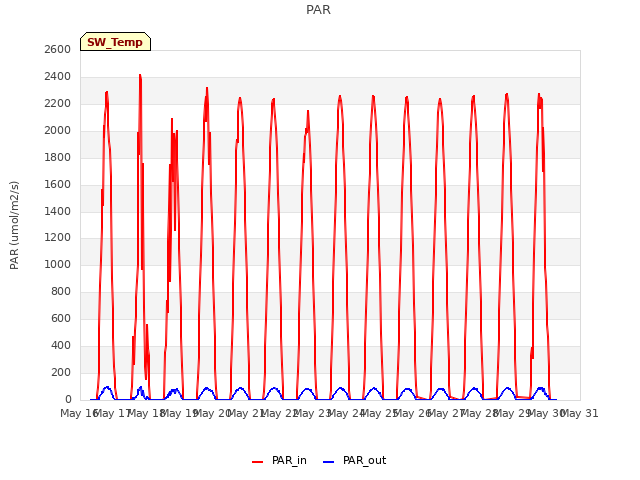This screenshot has width=640, height=480.
Task: Click the 200 y-axis tick label
Action: [x=61, y=372]
